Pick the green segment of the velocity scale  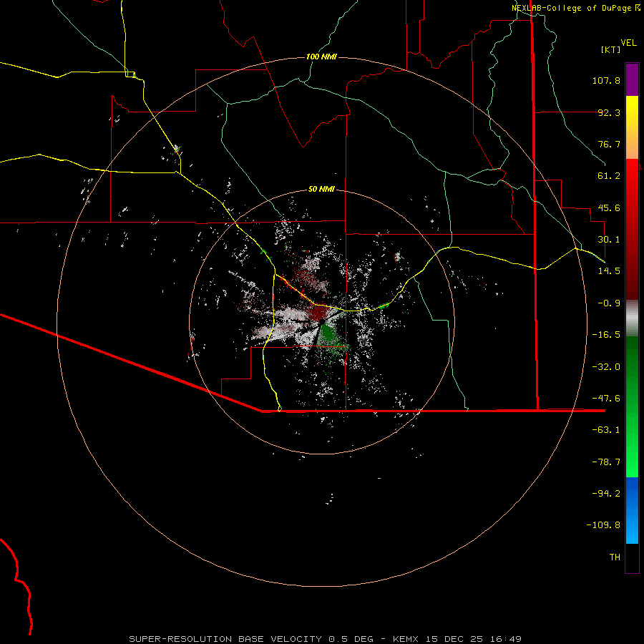tap(632, 406)
